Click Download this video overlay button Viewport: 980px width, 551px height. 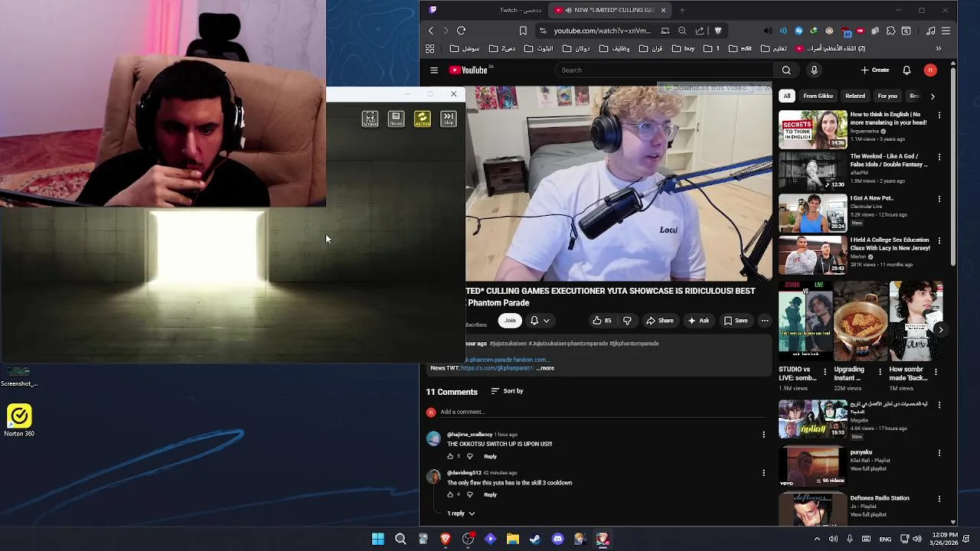(704, 88)
